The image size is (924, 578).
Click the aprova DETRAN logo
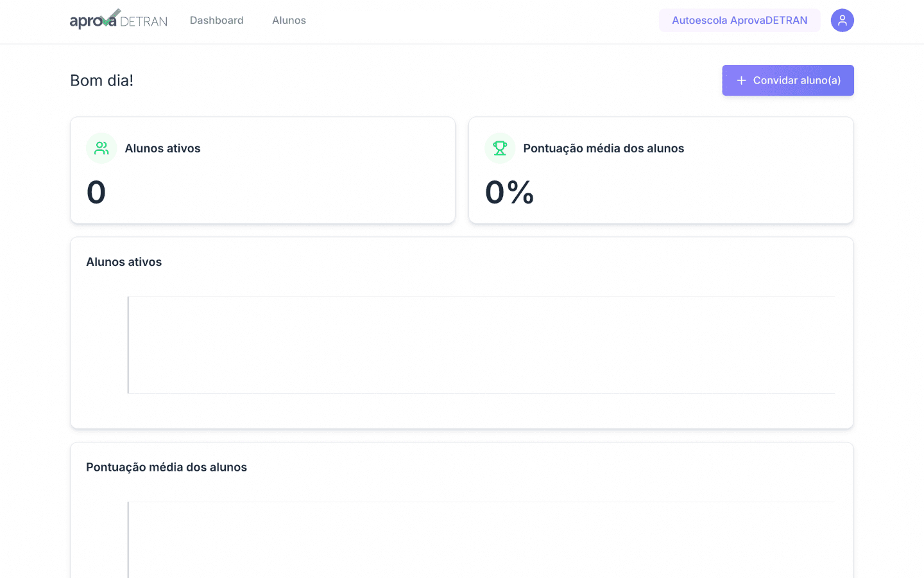tap(119, 20)
